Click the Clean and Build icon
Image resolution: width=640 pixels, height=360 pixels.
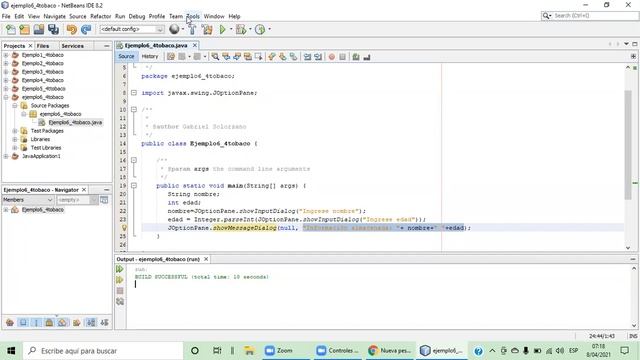pyautogui.click(x=207, y=29)
